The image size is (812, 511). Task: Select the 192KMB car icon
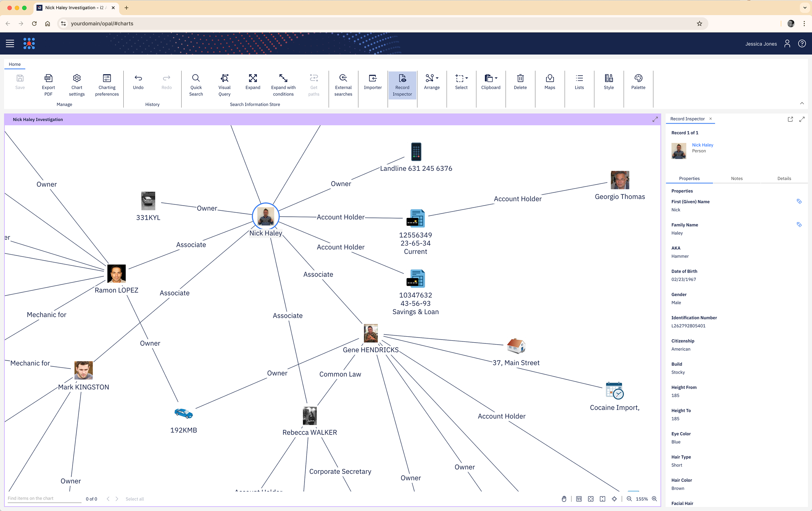184,414
